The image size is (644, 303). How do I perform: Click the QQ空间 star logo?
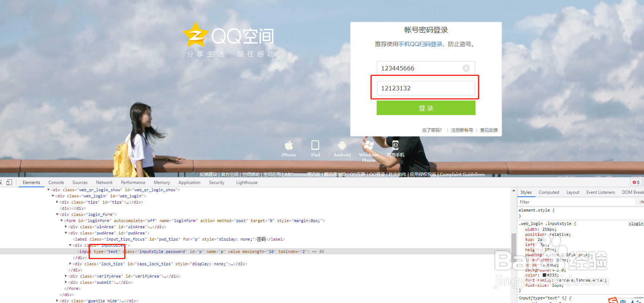(x=196, y=34)
